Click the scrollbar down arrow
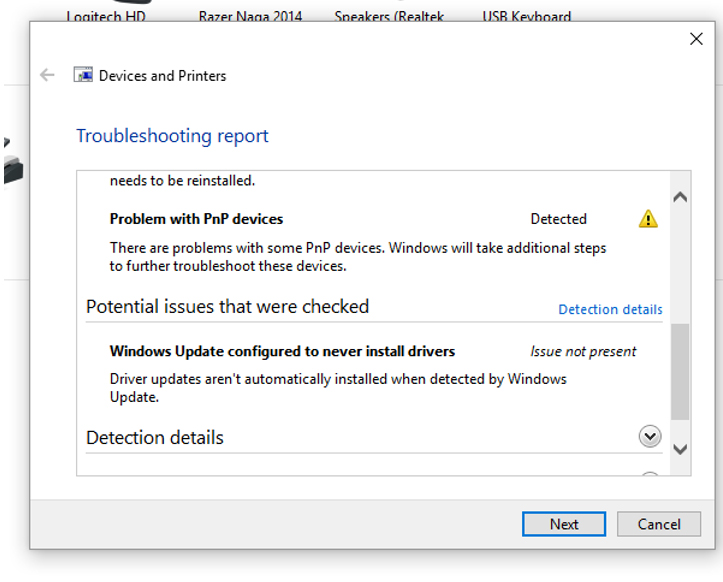723x582 pixels. tap(680, 449)
